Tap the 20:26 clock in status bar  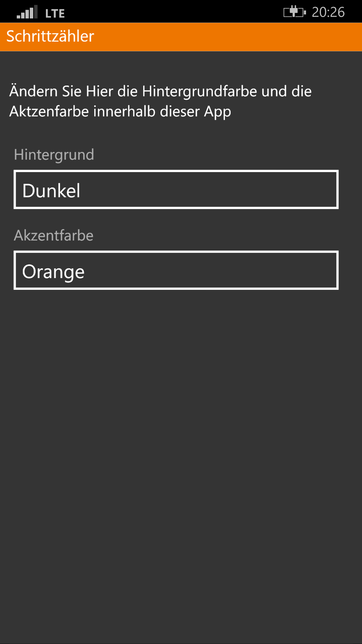point(328,12)
